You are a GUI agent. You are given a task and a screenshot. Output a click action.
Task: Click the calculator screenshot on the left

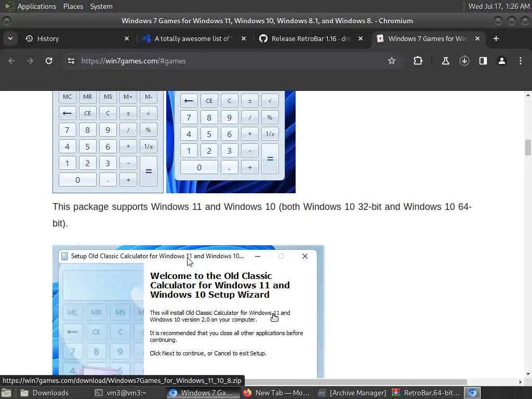(x=108, y=142)
